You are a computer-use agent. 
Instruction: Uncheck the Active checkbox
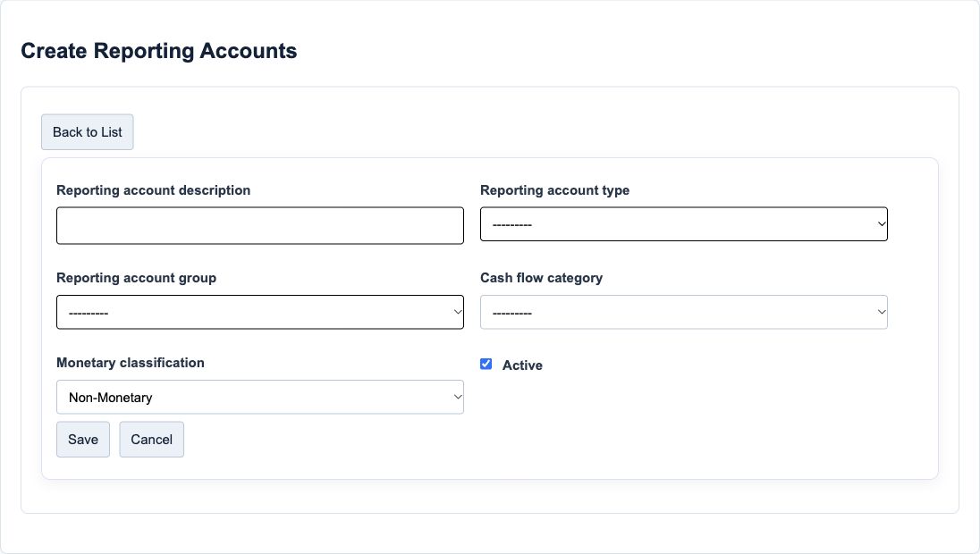486,365
